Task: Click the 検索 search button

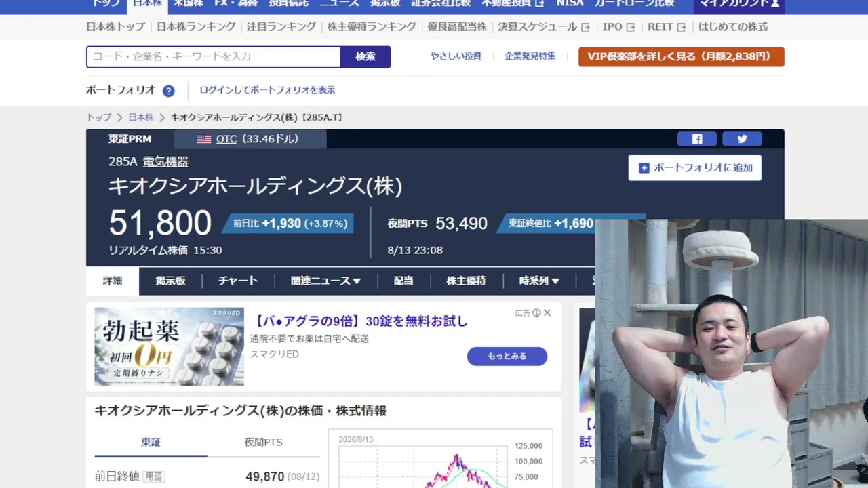Action: [366, 57]
